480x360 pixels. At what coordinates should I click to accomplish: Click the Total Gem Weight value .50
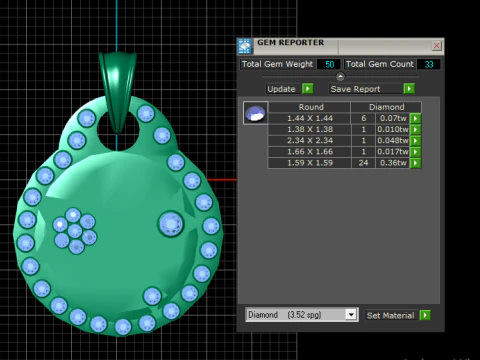click(329, 64)
